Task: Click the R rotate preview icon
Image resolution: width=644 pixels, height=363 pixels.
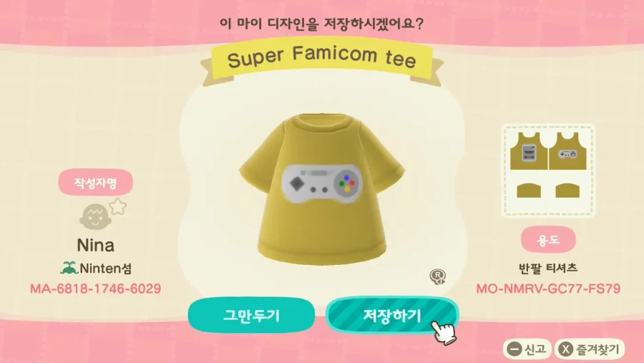Action: tap(438, 276)
